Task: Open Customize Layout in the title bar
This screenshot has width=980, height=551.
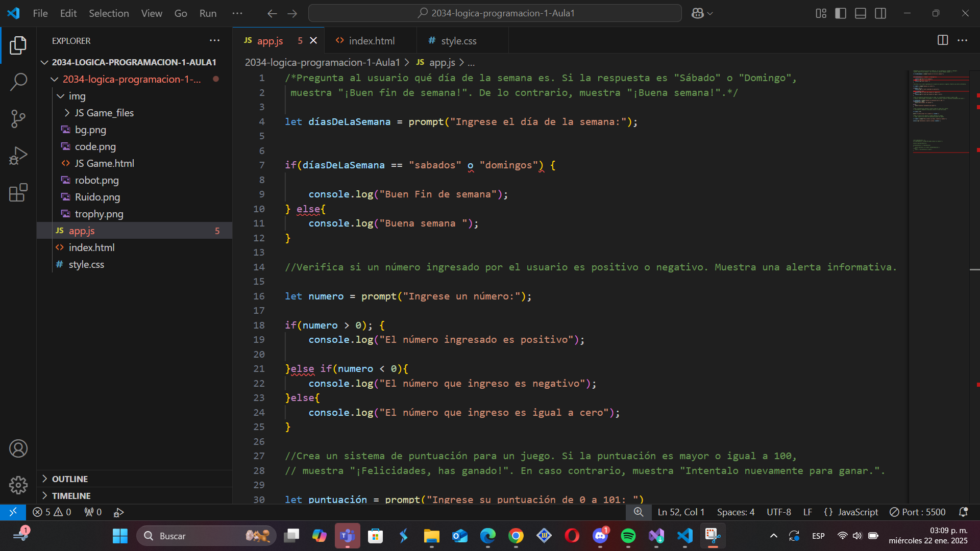Action: click(x=821, y=13)
